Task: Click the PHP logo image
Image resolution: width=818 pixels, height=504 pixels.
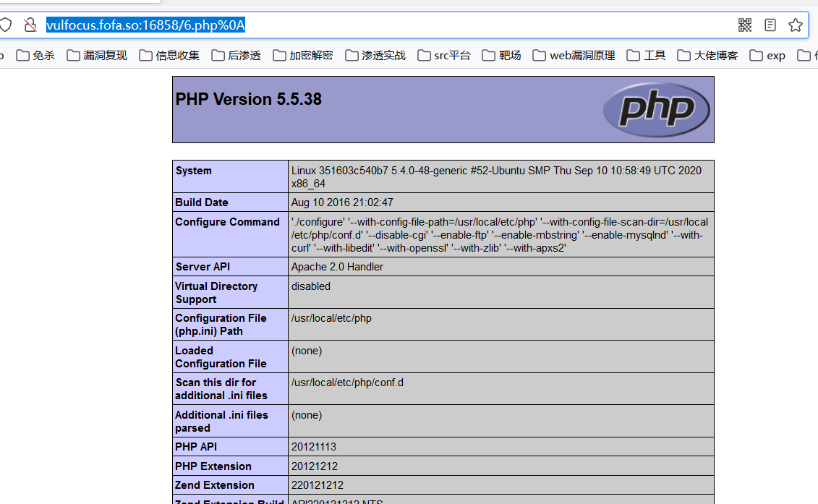Action: coord(656,110)
